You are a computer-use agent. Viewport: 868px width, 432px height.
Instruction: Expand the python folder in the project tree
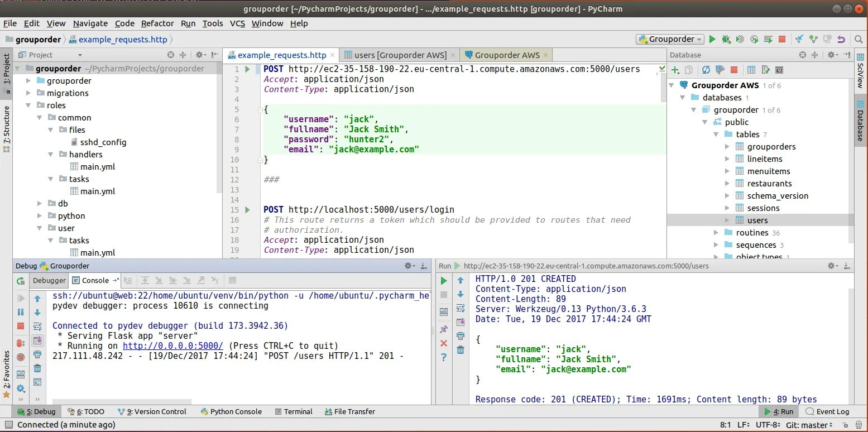[x=40, y=216]
